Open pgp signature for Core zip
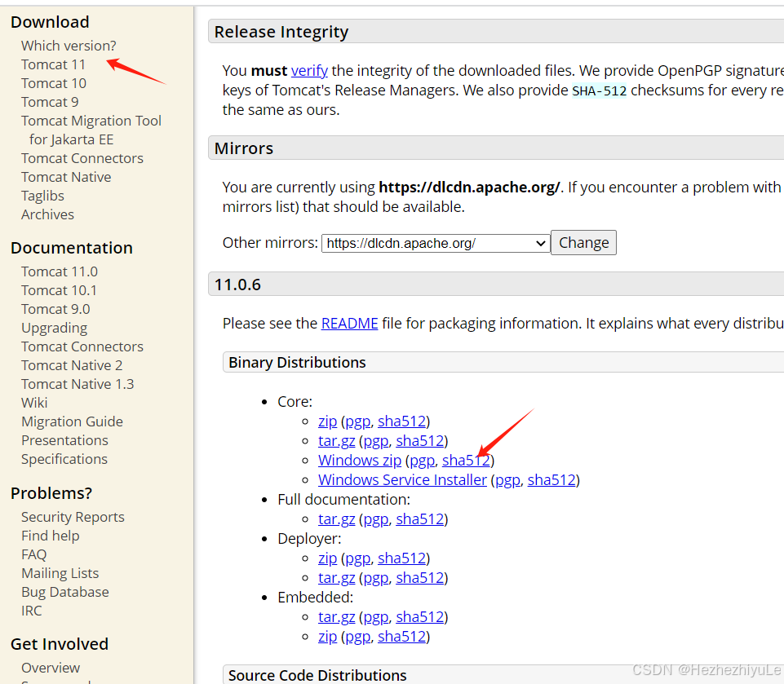Screen dimensions: 784x684 [x=358, y=421]
